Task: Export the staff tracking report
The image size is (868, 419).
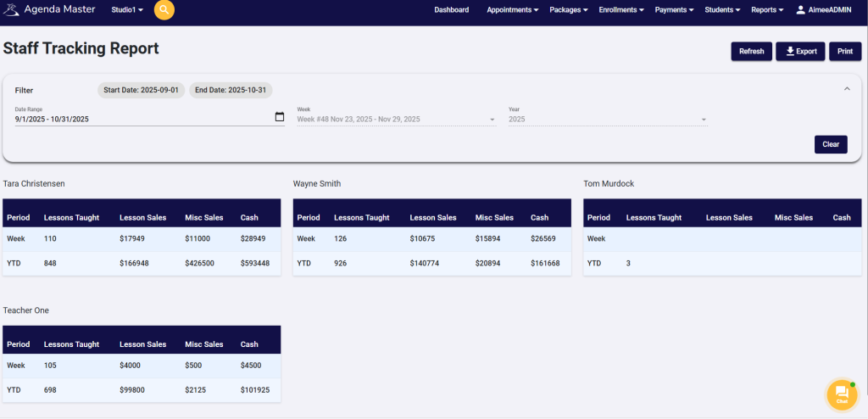Action: 800,52
